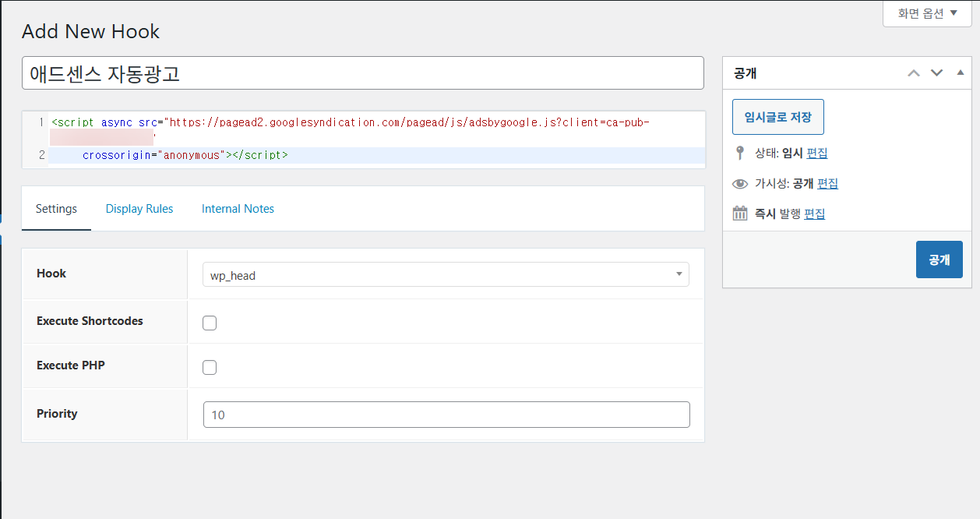Click the 임시글로 저장 draft button

click(x=778, y=117)
